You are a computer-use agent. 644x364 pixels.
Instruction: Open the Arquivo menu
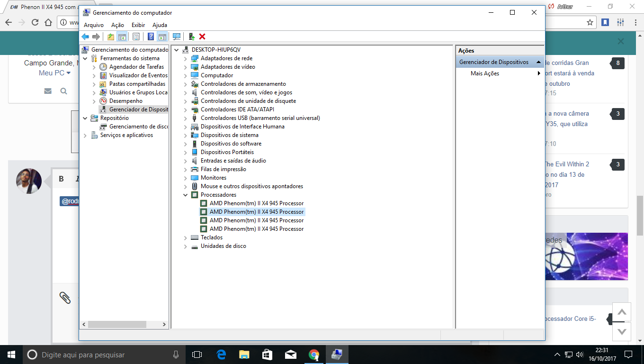(94, 25)
